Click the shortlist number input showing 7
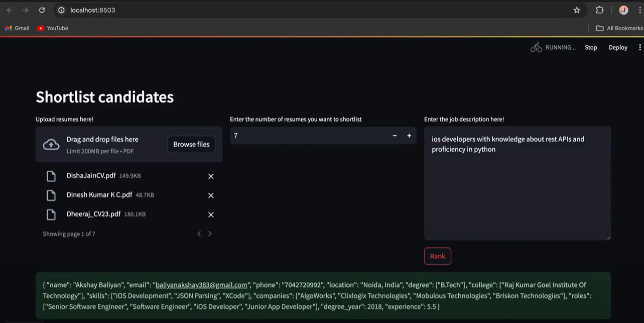 pyautogui.click(x=309, y=136)
